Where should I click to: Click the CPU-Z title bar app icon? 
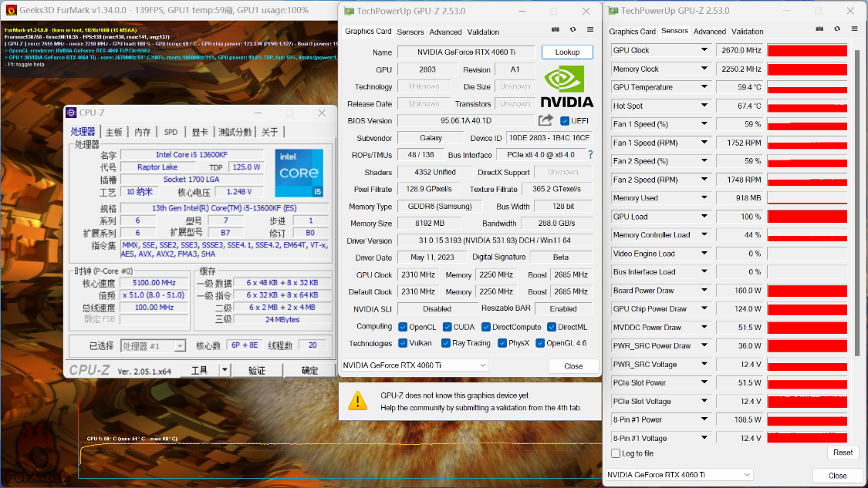71,113
